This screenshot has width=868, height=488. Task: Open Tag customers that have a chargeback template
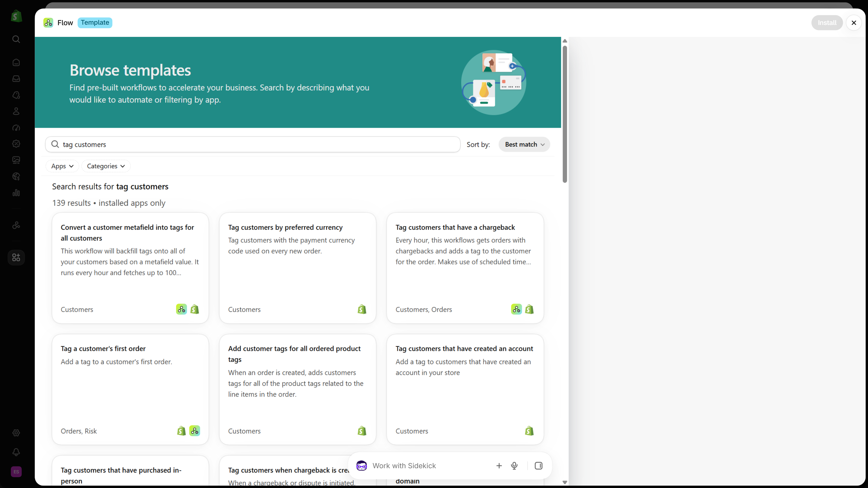tap(465, 268)
